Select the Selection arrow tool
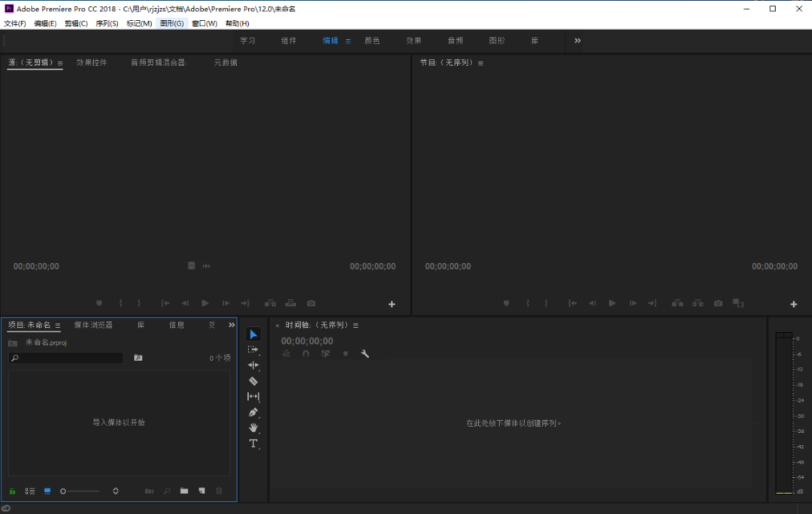 pyautogui.click(x=253, y=334)
